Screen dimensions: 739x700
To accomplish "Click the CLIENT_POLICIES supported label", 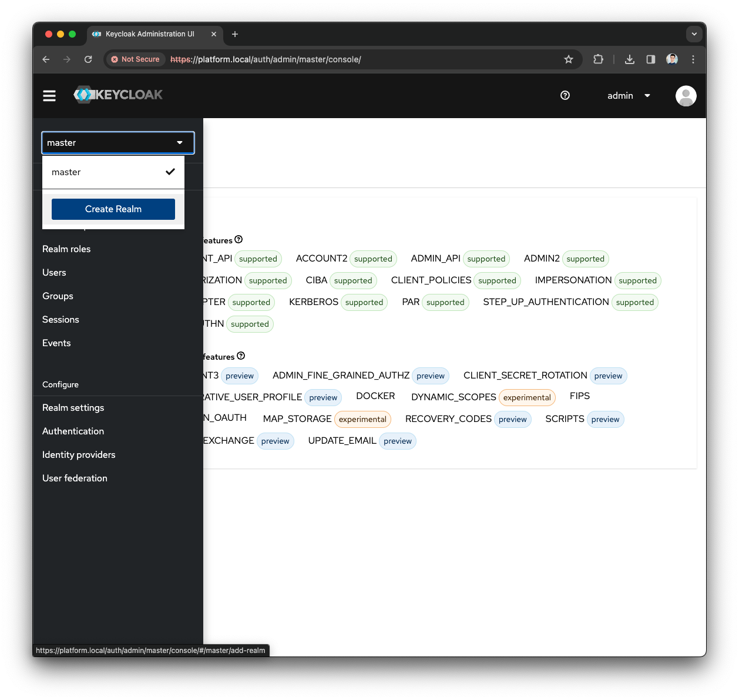I will [497, 280].
